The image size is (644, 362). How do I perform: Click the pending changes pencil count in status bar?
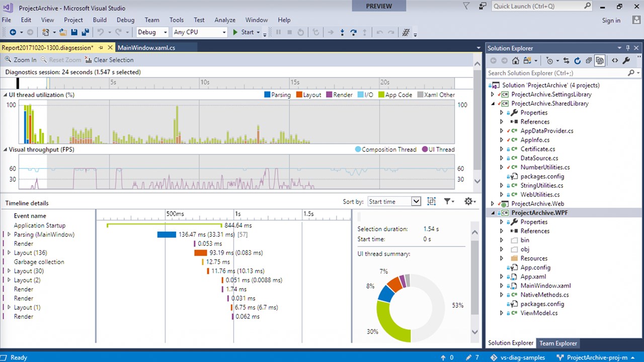click(472, 357)
